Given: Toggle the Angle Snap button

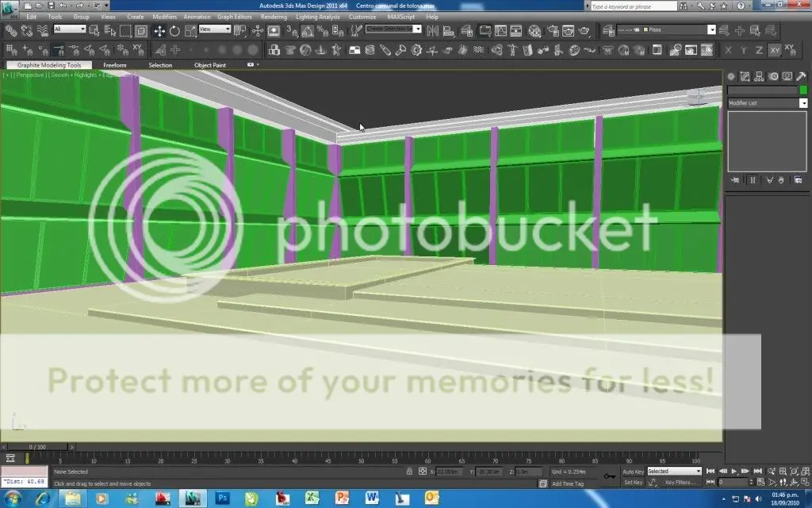Looking at the screenshot, I should (308, 31).
